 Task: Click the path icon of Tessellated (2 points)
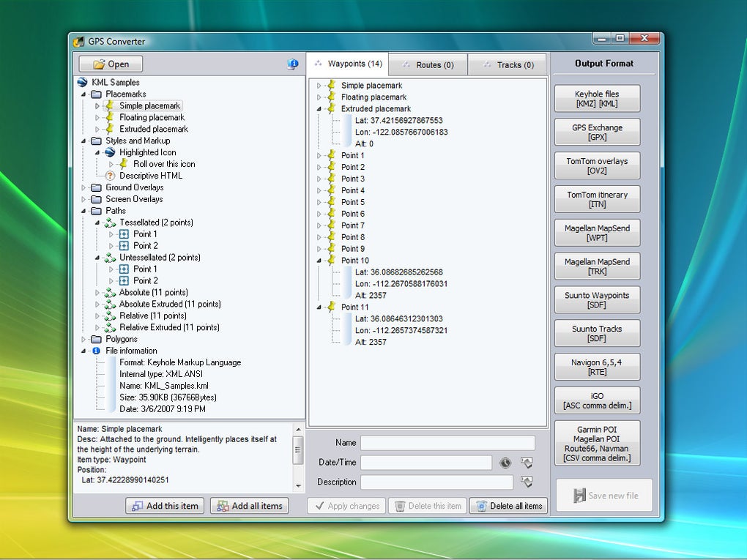[110, 223]
